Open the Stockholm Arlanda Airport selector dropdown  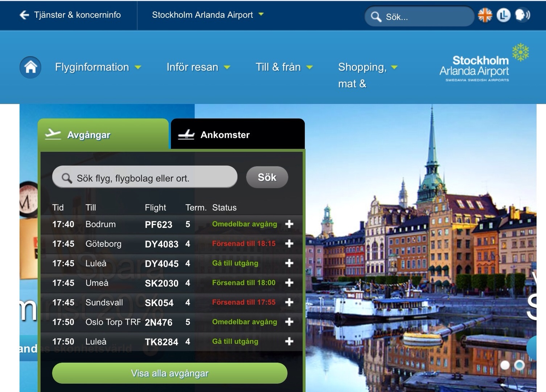tap(208, 15)
